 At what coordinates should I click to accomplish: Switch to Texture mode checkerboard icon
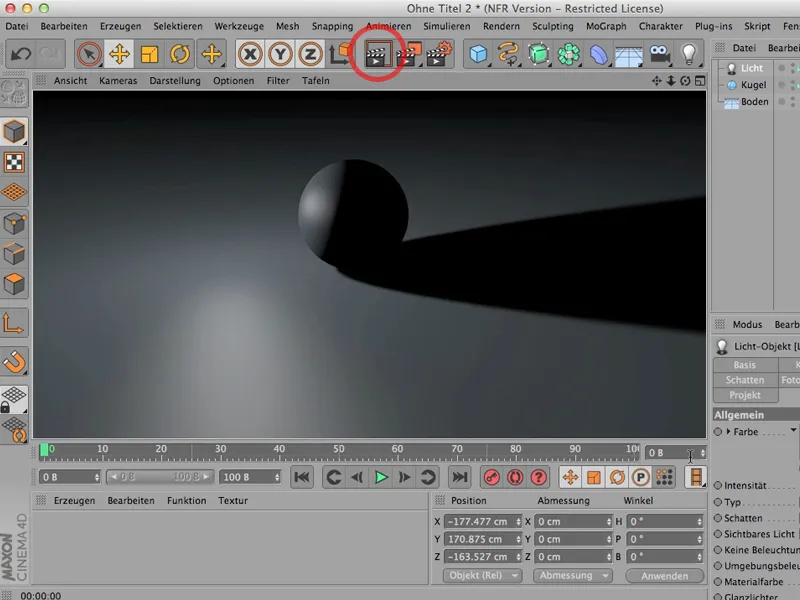coord(14,162)
